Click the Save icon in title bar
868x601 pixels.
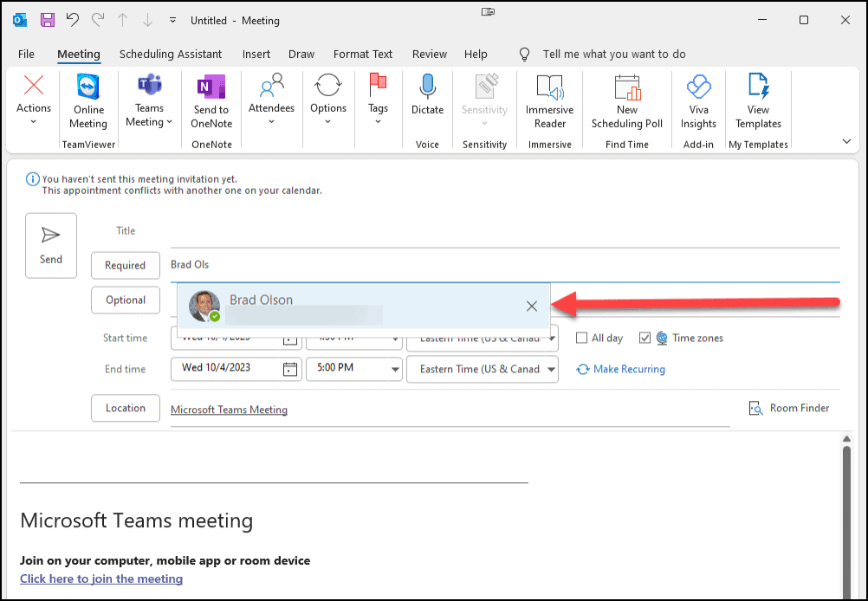coord(48,21)
